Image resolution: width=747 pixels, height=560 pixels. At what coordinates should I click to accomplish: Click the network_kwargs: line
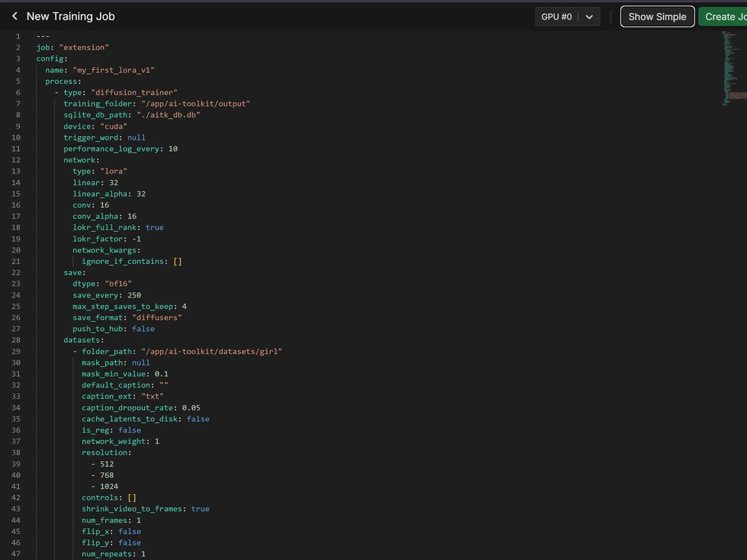tap(106, 250)
